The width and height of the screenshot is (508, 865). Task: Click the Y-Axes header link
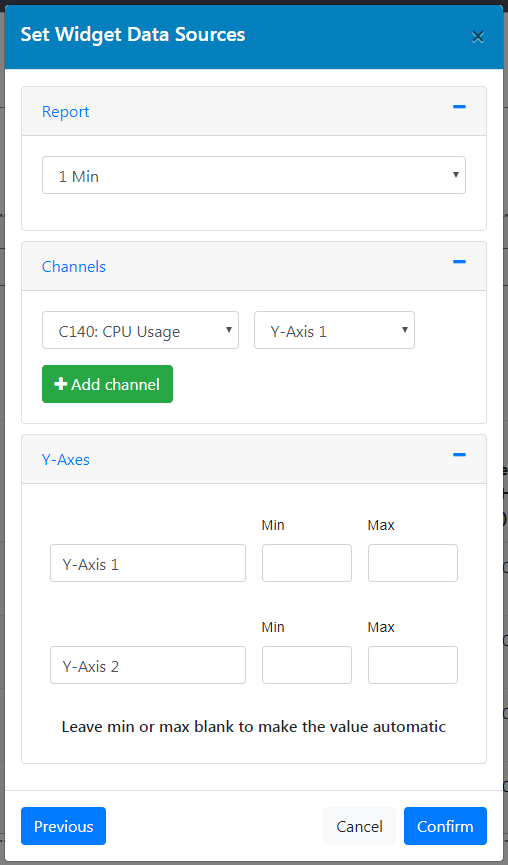pyautogui.click(x=65, y=460)
